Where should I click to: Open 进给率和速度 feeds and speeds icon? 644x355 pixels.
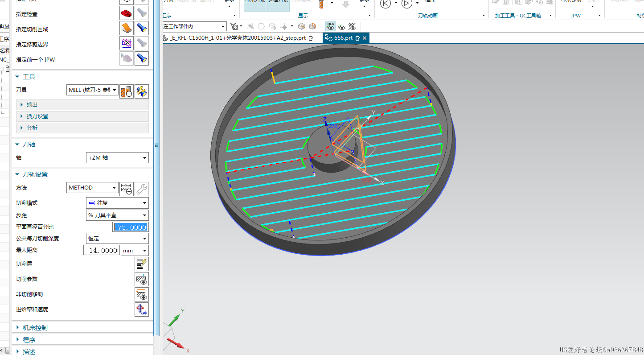coord(142,310)
